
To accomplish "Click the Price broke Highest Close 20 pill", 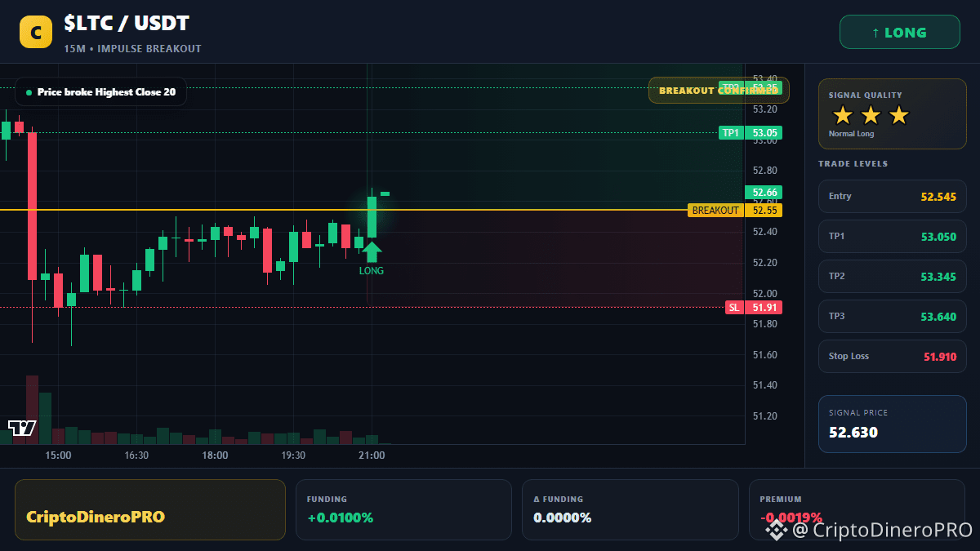I will pyautogui.click(x=100, y=92).
